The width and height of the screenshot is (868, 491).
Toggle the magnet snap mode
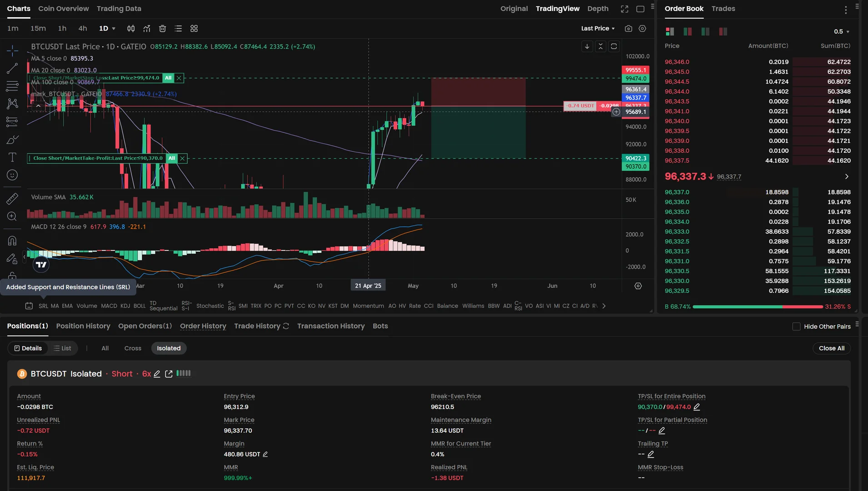pyautogui.click(x=12, y=240)
